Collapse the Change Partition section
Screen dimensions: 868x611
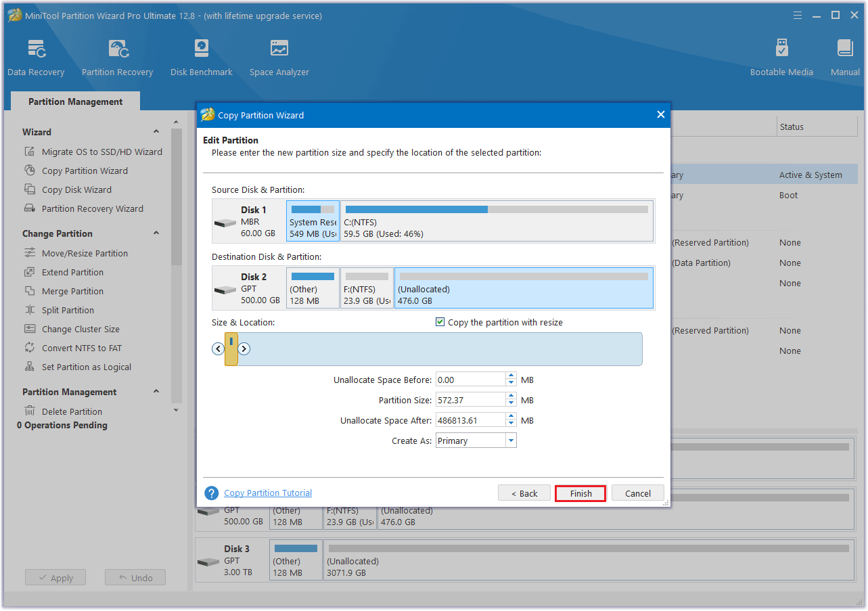point(156,233)
